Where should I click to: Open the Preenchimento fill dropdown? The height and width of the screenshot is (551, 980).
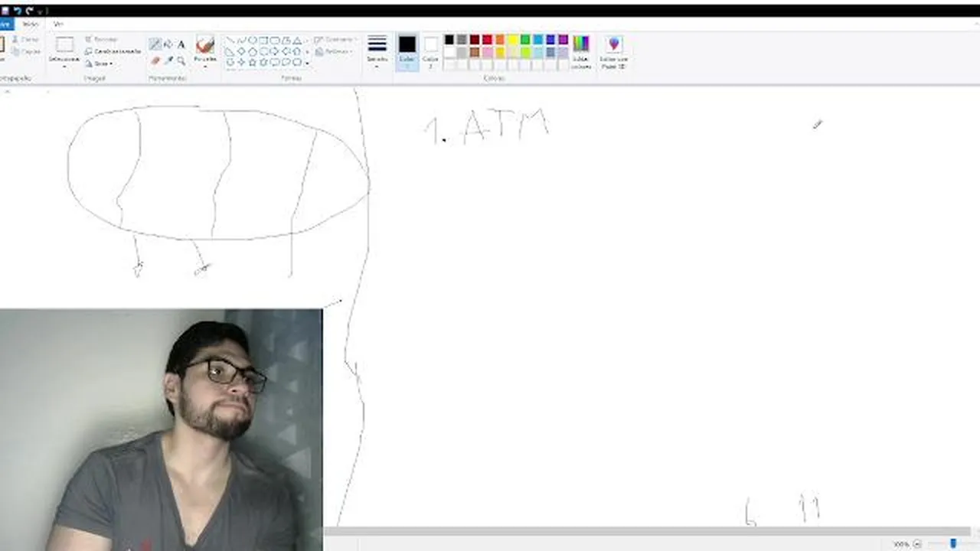pyautogui.click(x=335, y=51)
